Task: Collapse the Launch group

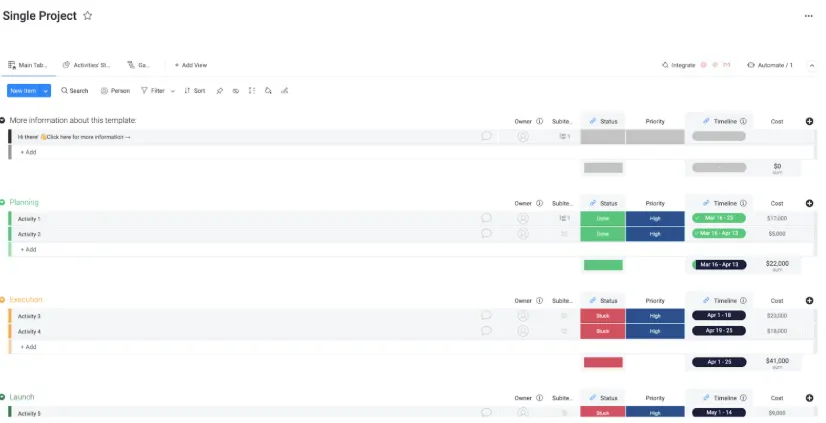Action: click(x=3, y=397)
